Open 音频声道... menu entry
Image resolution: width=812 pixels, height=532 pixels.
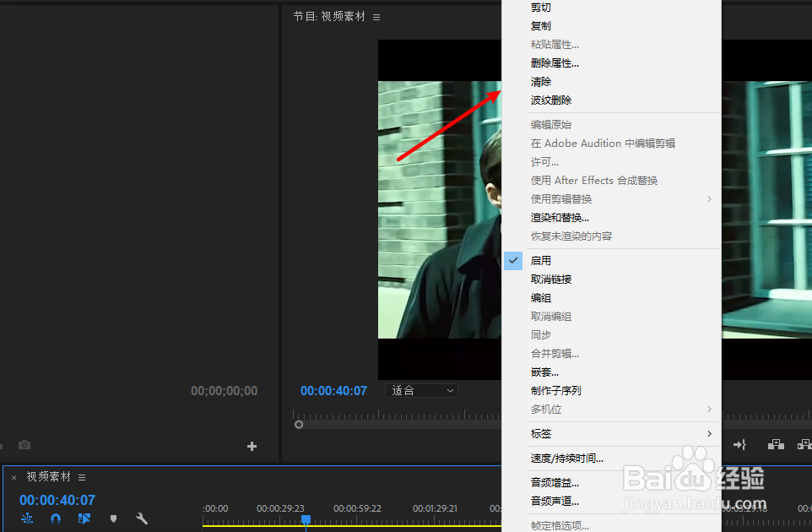click(555, 502)
